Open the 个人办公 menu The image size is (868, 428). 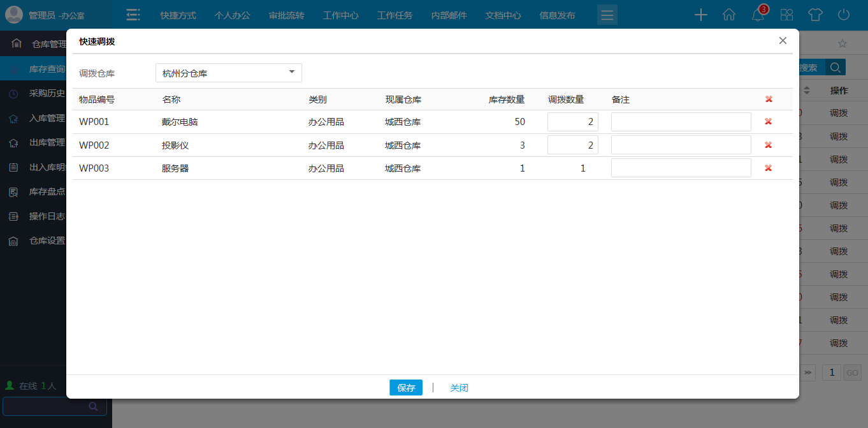232,15
